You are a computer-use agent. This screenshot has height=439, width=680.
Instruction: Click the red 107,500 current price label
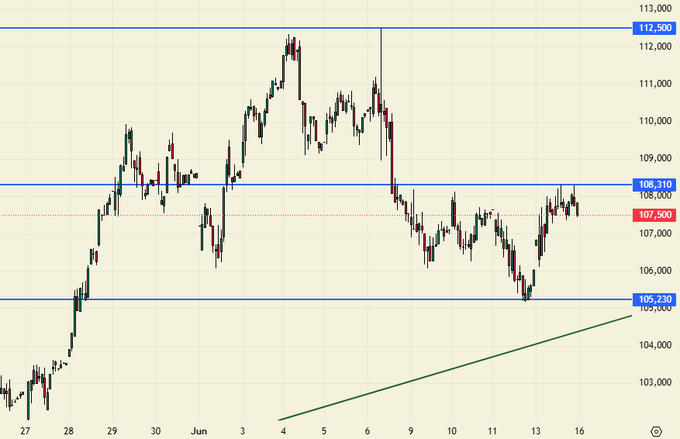655,215
